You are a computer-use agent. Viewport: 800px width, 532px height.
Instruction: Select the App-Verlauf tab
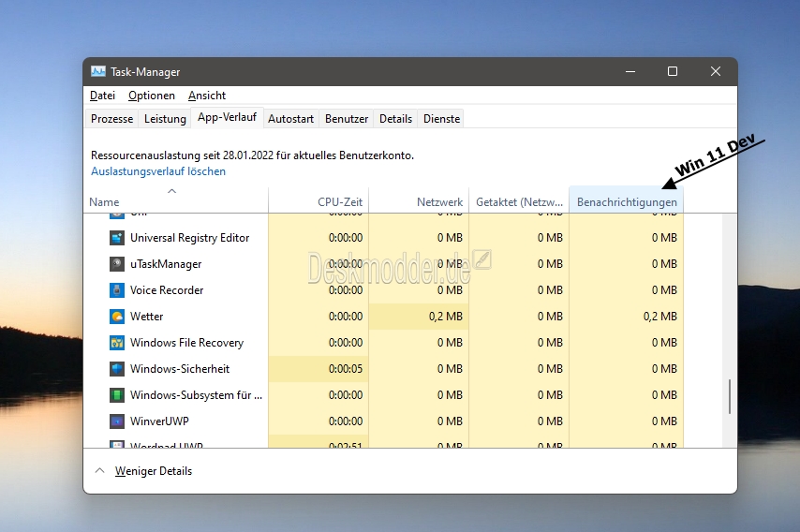click(x=227, y=117)
